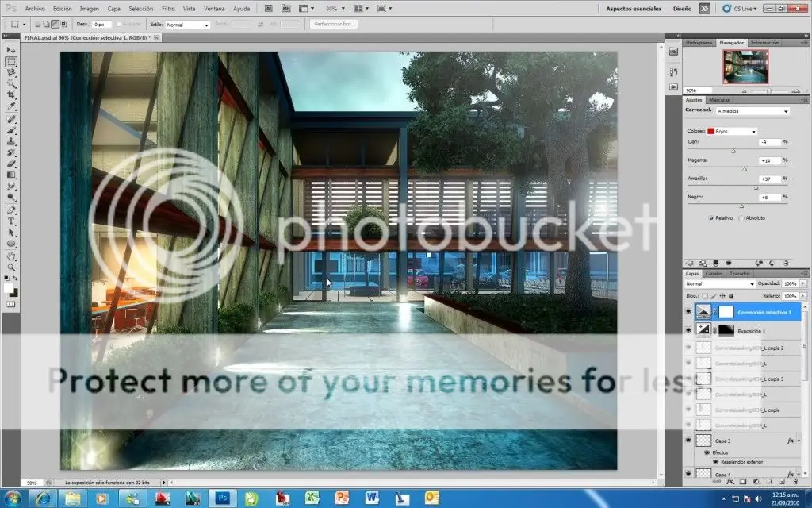The image size is (812, 508).
Task: Select the Relativo radio button
Action: pyautogui.click(x=711, y=218)
